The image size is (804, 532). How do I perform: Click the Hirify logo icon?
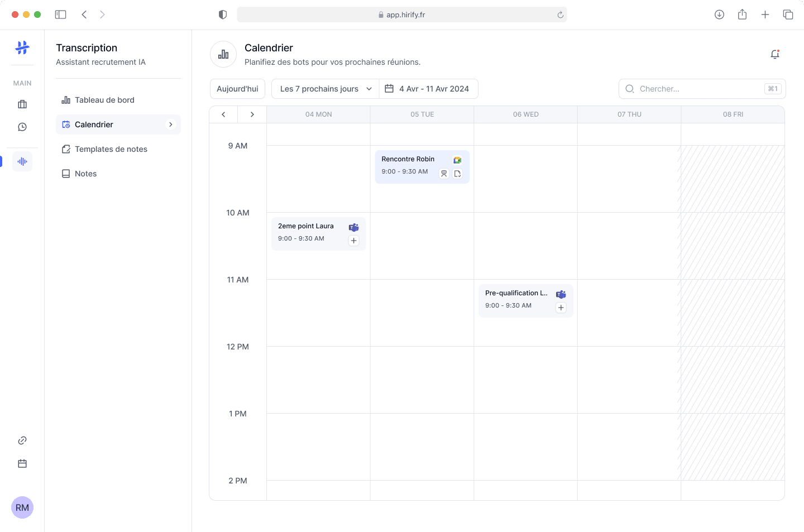coord(22,47)
